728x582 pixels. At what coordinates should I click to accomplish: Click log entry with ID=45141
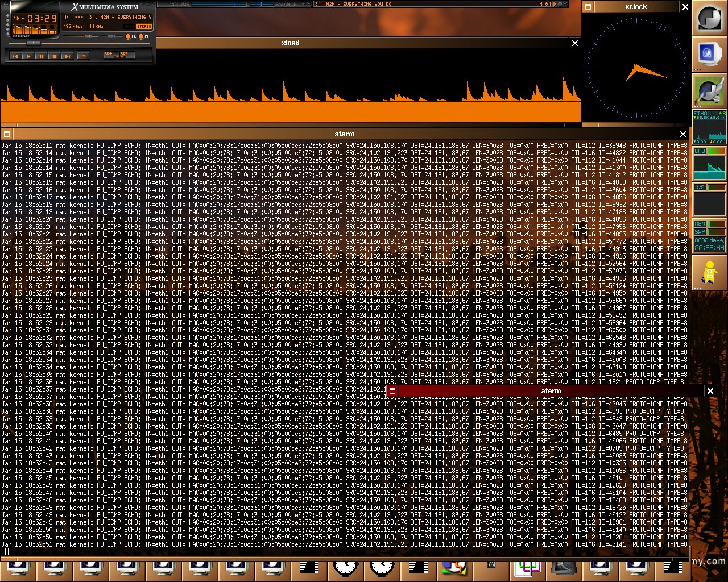[x=344, y=544]
